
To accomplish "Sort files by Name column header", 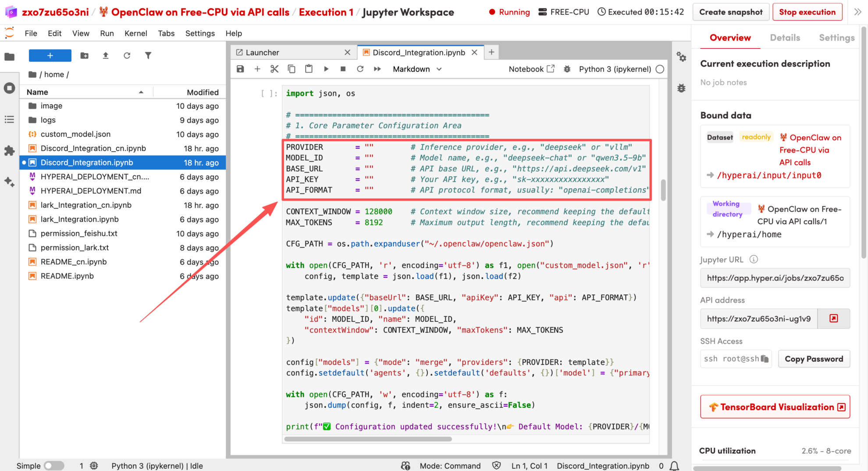I will [x=38, y=92].
